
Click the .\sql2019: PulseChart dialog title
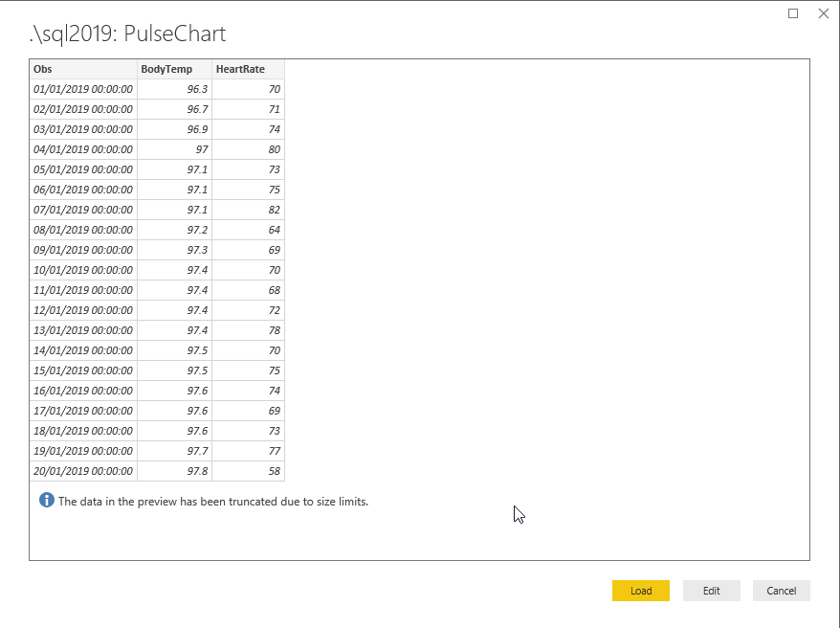click(x=128, y=34)
